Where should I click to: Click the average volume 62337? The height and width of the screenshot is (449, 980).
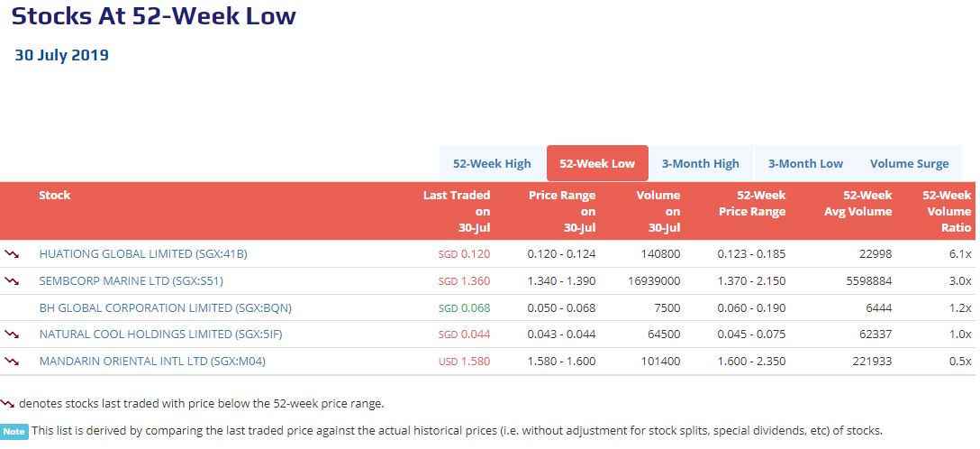[875, 334]
